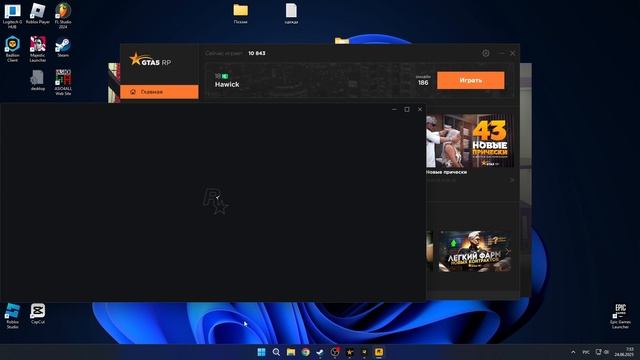This screenshot has width=640, height=360.
Task: Launch Majestic Launcher from the desktop
Action: point(38,49)
